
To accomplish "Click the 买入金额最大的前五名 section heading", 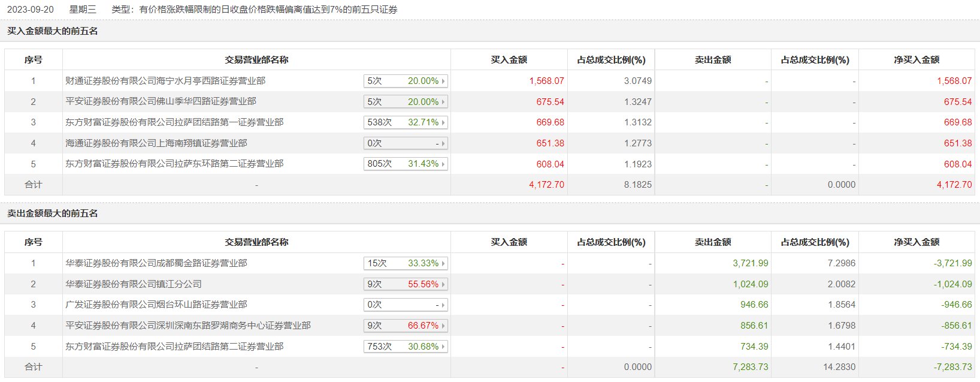I will pos(52,31).
